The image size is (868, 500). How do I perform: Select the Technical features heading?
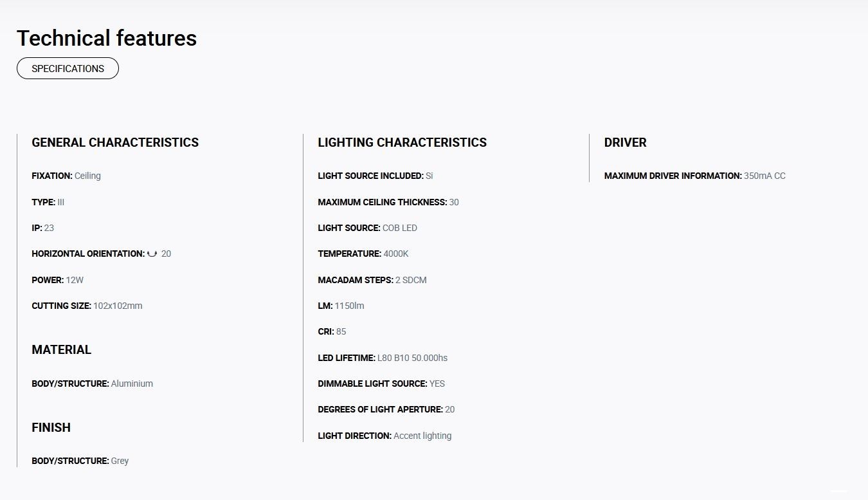(x=107, y=38)
